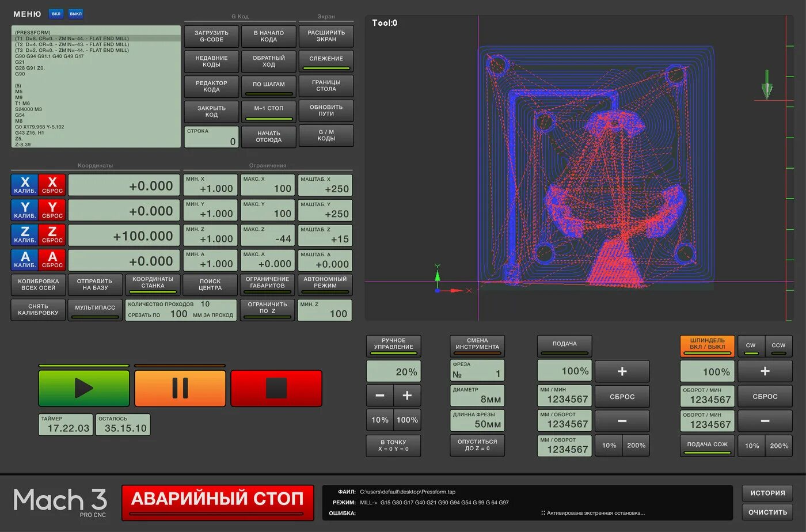
Task: Calibrate the Y axis with Y КАЛИБ
Action: point(24,210)
